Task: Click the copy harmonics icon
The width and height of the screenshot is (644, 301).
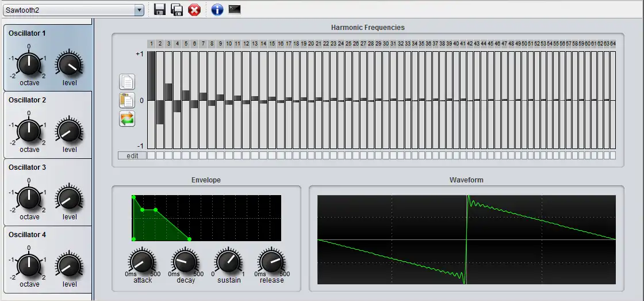Action: click(x=127, y=81)
